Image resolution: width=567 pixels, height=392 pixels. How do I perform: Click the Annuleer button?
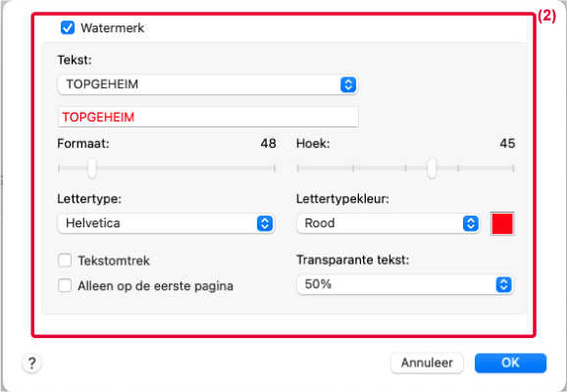tap(427, 363)
